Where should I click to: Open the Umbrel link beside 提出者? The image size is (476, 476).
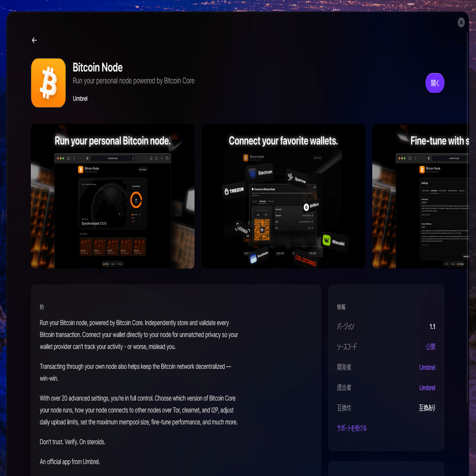click(427, 388)
